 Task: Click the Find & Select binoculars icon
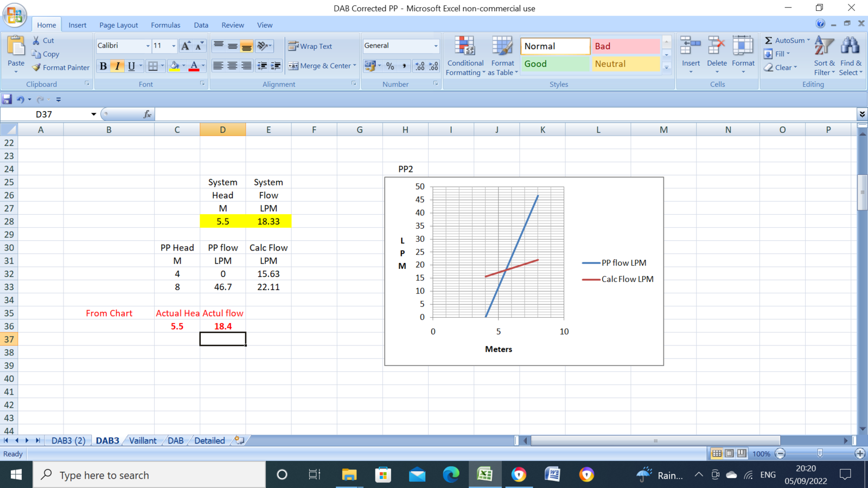click(x=850, y=47)
